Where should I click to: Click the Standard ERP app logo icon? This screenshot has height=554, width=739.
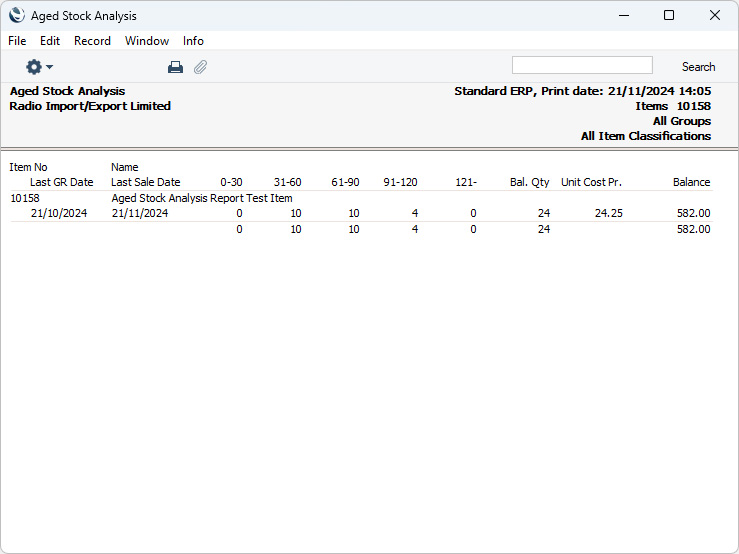pos(16,15)
